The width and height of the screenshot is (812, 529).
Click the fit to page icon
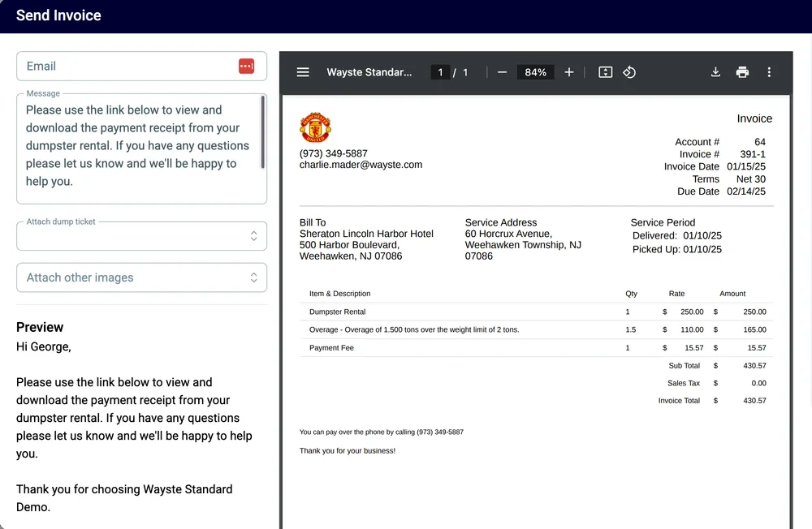click(x=605, y=72)
